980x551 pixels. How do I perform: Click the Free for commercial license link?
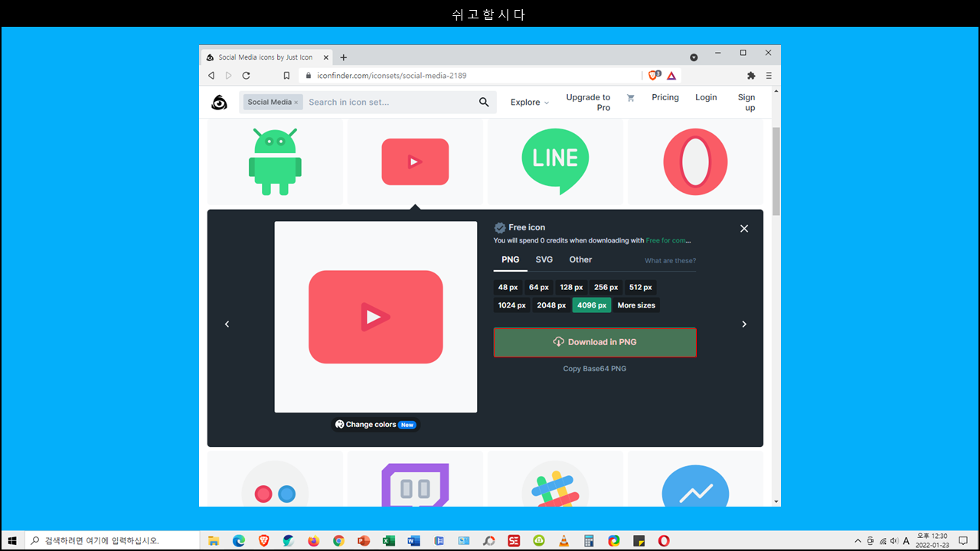pos(668,240)
